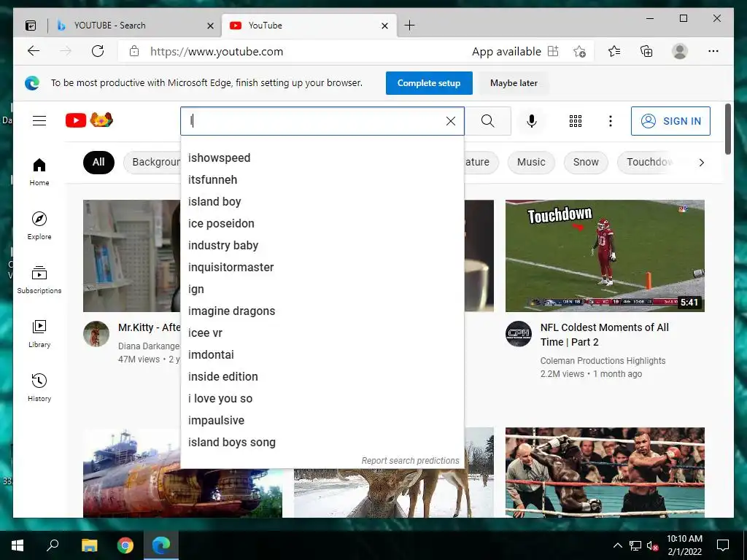Open the YouTube apps grid
Image resolution: width=747 pixels, height=560 pixels.
click(x=576, y=121)
